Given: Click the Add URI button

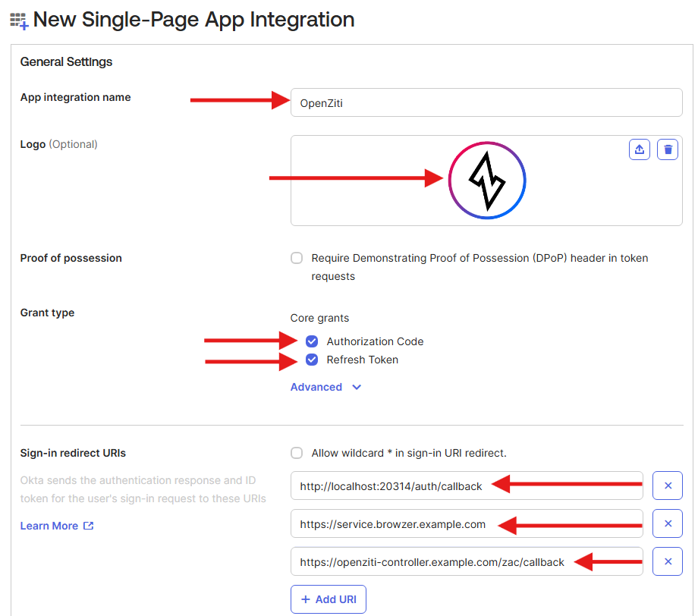Looking at the screenshot, I should coord(329,599).
